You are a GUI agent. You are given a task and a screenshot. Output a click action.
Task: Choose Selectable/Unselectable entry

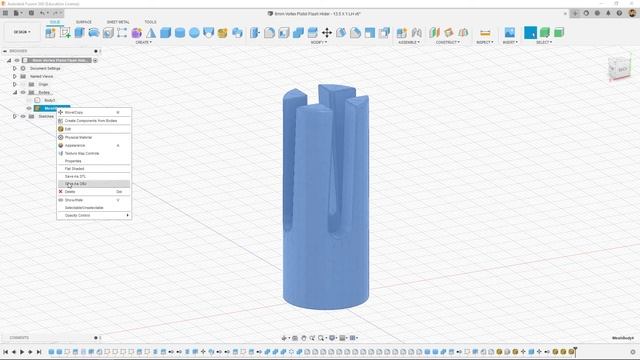point(94,208)
